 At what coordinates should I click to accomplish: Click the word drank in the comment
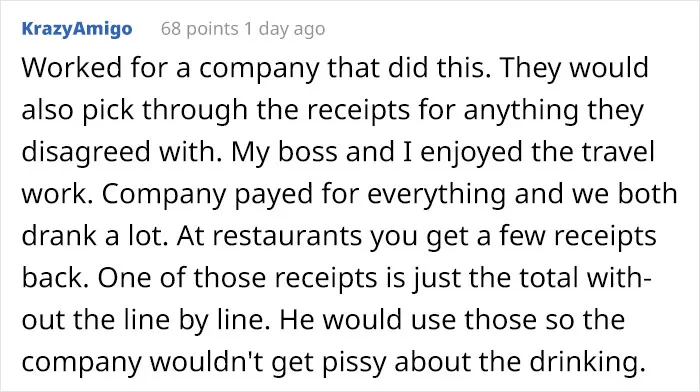59,236
